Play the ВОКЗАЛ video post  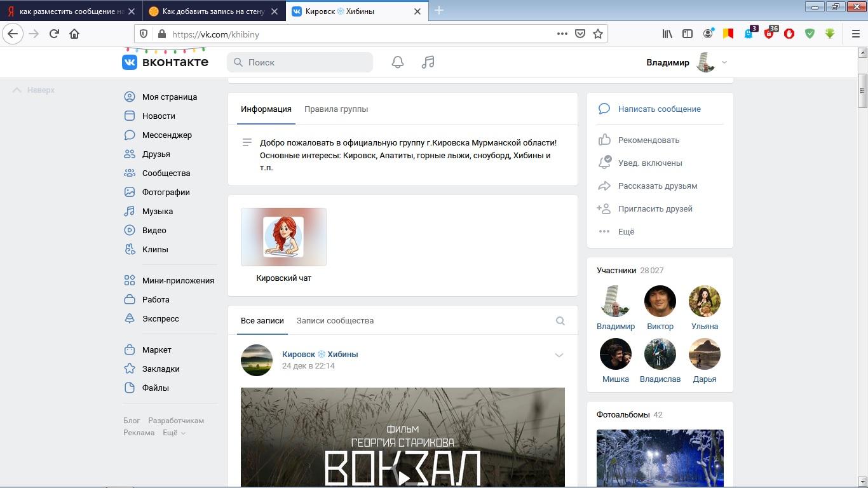pyautogui.click(x=403, y=477)
